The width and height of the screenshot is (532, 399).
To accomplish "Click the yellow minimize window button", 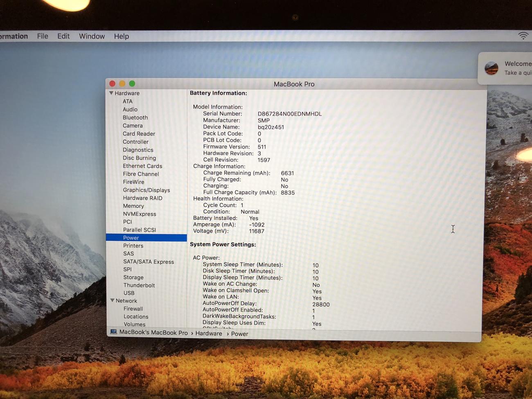I will click(x=122, y=83).
